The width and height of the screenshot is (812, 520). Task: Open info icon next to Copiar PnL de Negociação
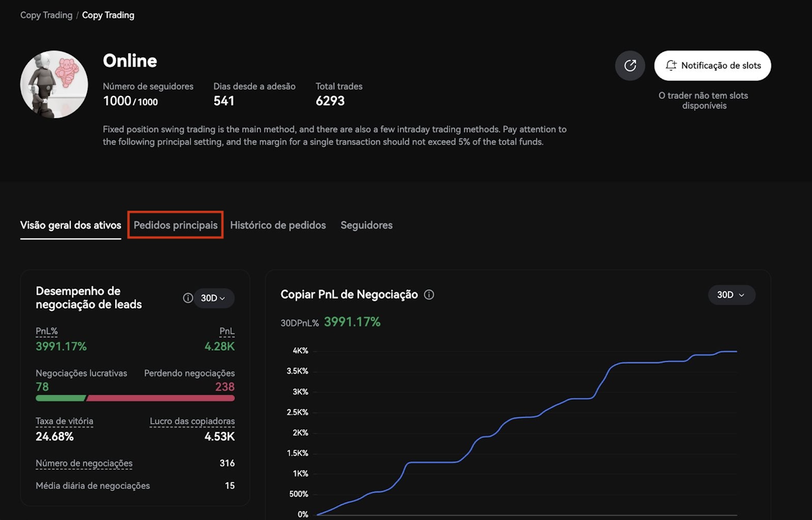[x=429, y=295]
